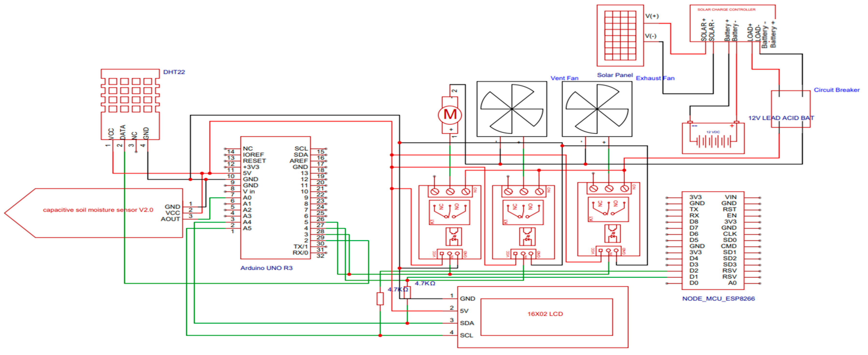Select the 4.7KΩ resistor on SCL
868x355 pixels.
(380, 299)
